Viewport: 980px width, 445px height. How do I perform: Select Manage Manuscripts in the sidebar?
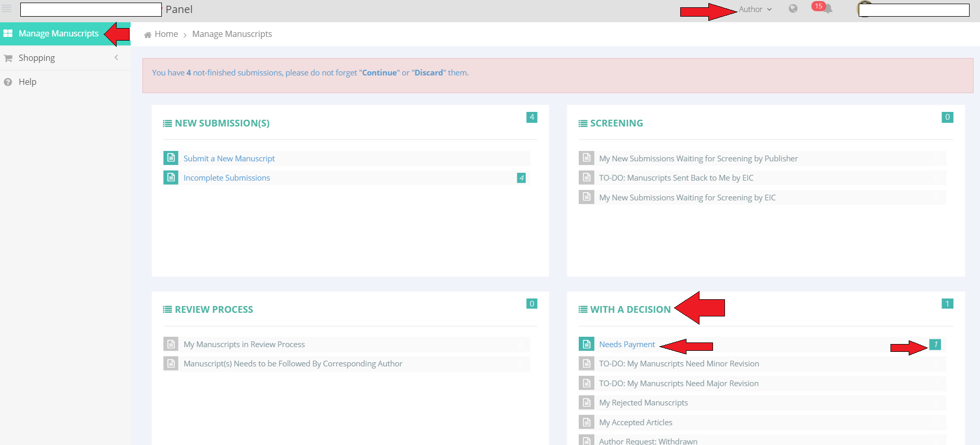tap(58, 34)
